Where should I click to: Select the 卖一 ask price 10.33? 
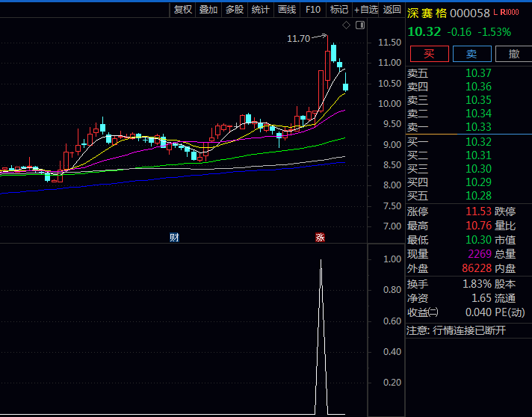click(x=478, y=127)
